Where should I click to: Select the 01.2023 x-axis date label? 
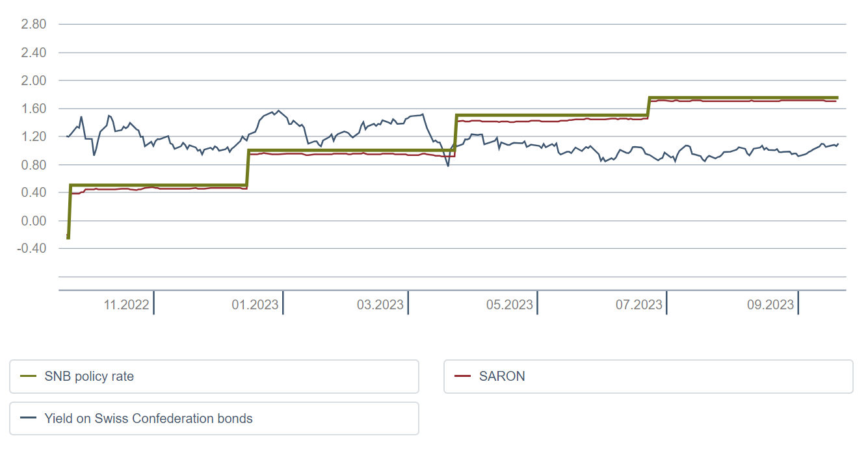(x=255, y=304)
